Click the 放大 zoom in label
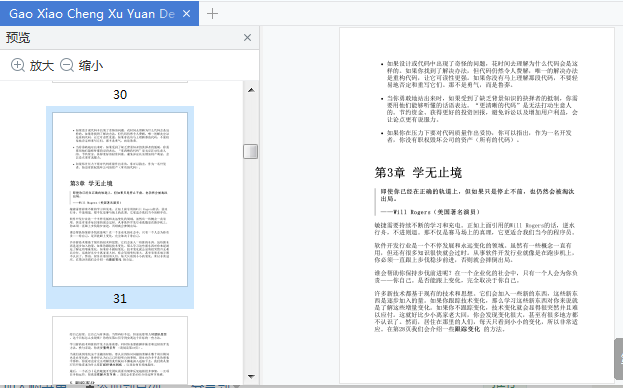Screen dimensions: 623x388 coord(42,66)
